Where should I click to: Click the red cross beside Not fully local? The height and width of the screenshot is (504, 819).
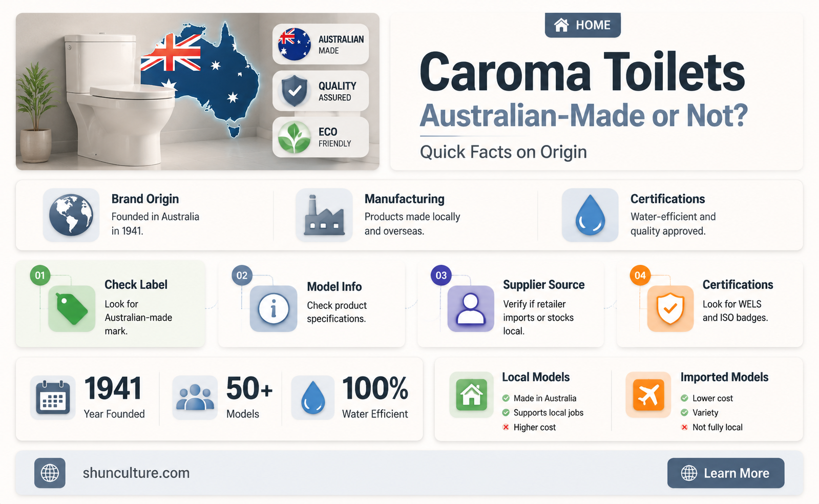pos(684,427)
